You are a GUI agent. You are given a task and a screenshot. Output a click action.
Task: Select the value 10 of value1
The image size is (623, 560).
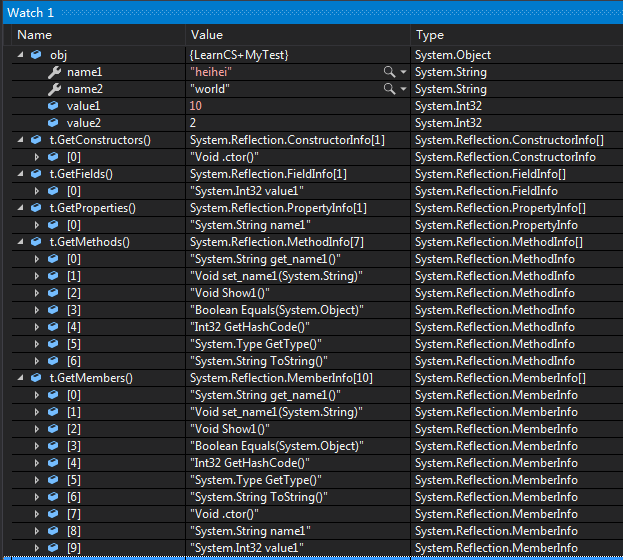tap(196, 106)
